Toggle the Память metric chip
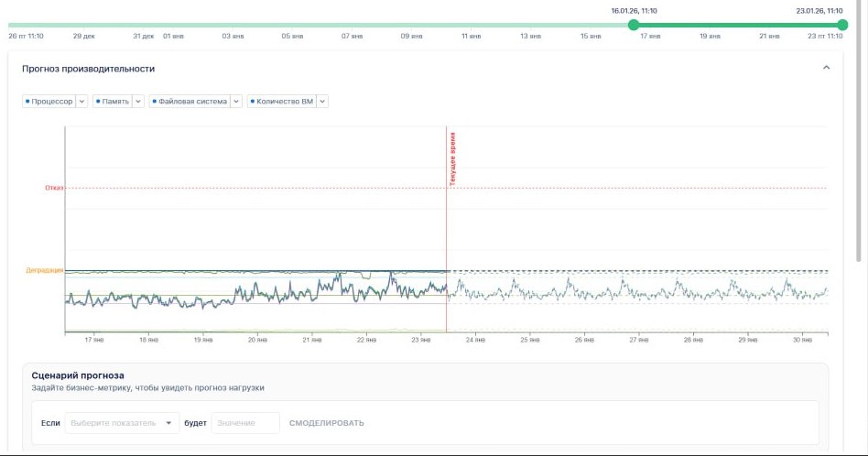The image size is (868, 456). 113,102
